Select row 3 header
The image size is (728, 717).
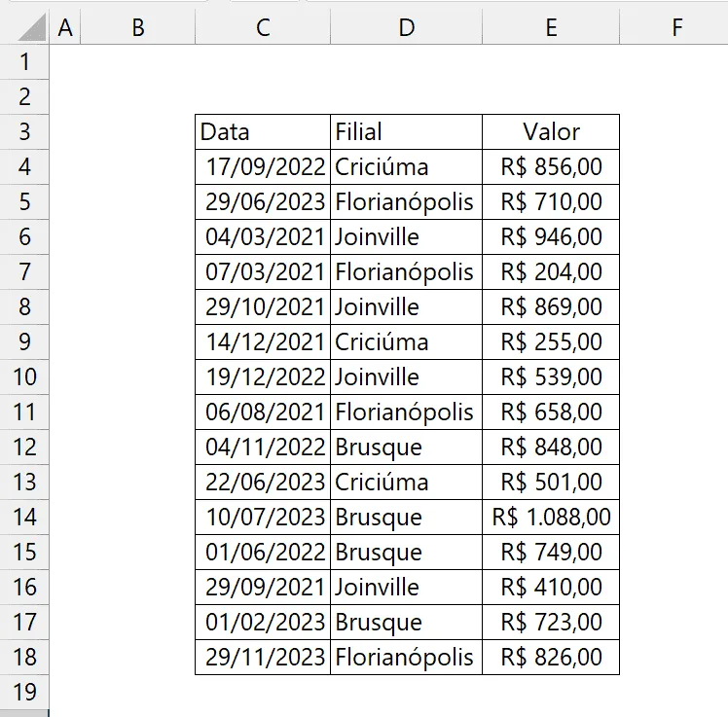tap(24, 131)
